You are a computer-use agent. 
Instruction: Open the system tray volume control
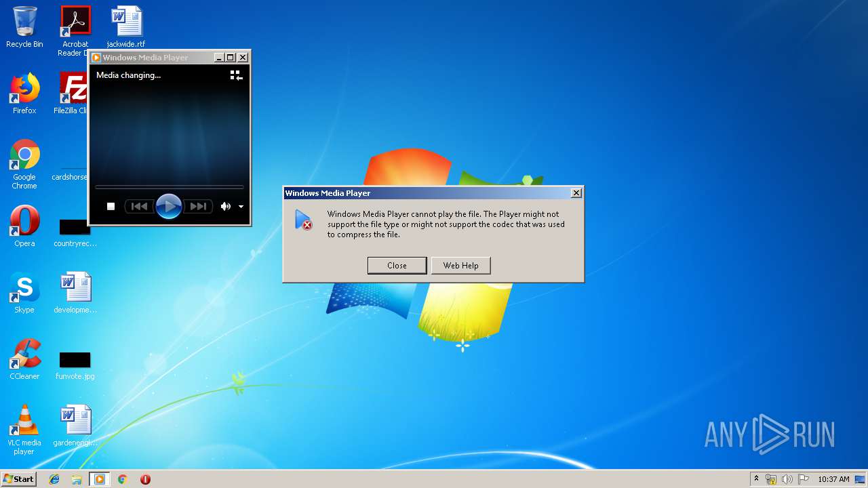pyautogui.click(x=787, y=479)
